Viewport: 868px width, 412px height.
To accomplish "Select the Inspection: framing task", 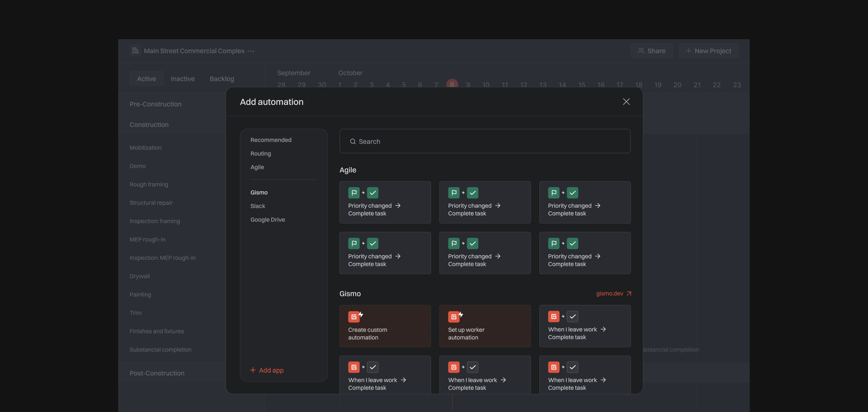I will click(155, 221).
